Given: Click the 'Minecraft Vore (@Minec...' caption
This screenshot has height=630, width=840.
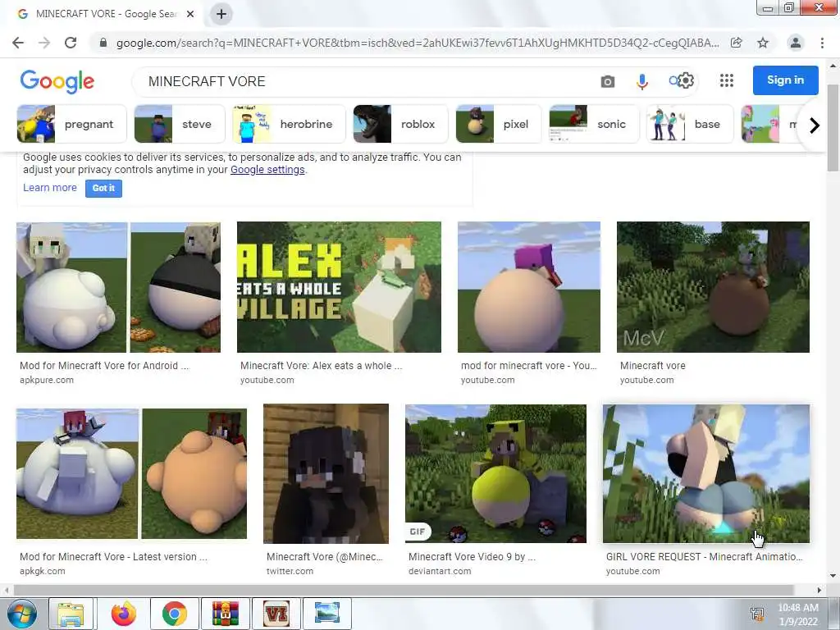Looking at the screenshot, I should [x=325, y=557].
